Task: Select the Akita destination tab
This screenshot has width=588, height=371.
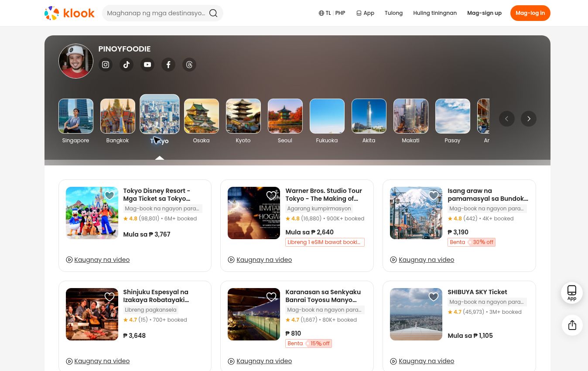Action: (369, 121)
